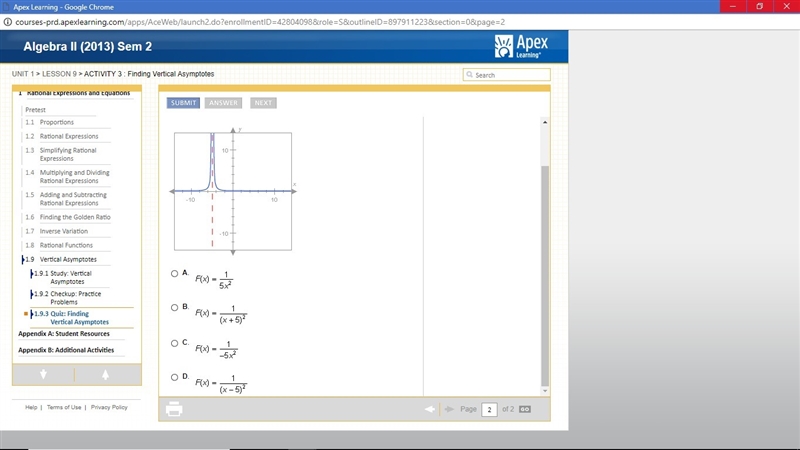
Task: Click the NEXT button
Action: [x=263, y=103]
